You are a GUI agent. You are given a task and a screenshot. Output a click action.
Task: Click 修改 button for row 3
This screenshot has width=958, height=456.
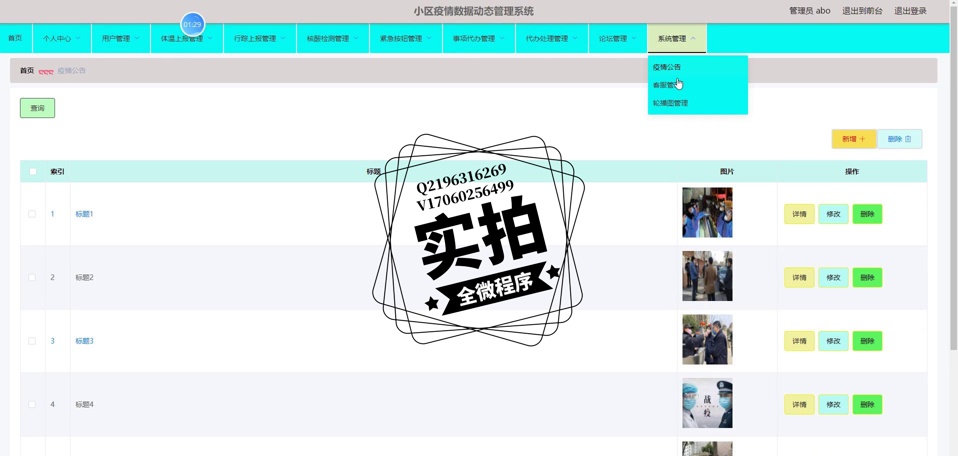tap(832, 341)
